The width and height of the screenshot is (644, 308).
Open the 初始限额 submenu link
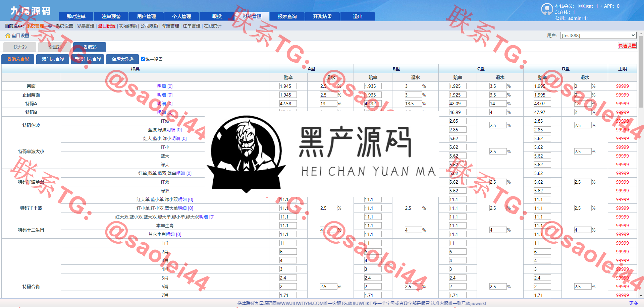[128, 26]
